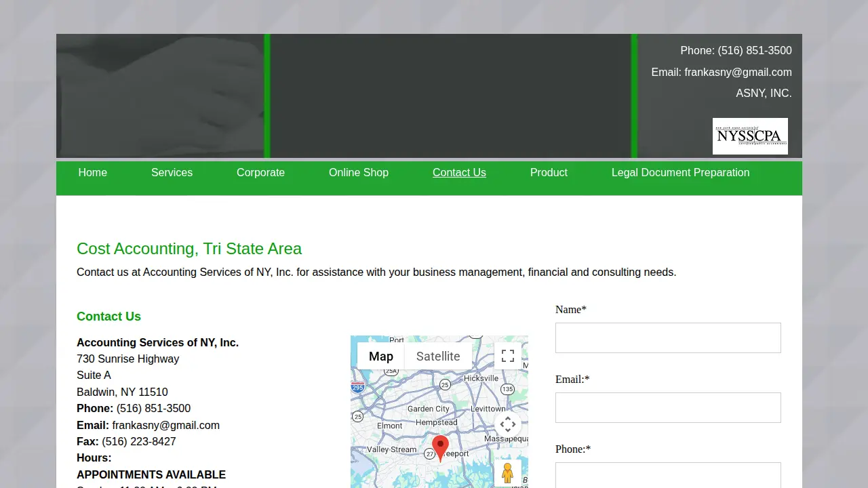
Task: Click header email frankasny@gmail.com
Action: coord(738,72)
